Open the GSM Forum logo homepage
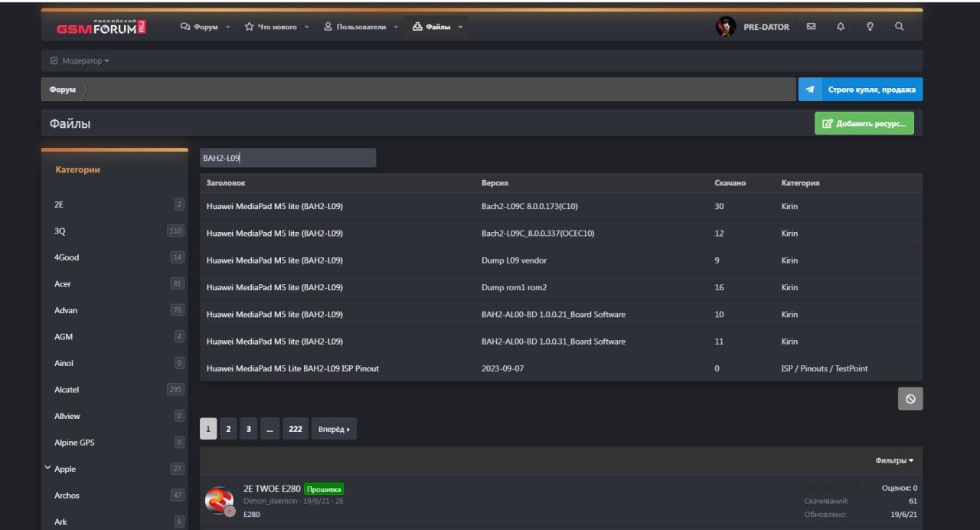The height and width of the screenshot is (530, 980). pos(100,27)
